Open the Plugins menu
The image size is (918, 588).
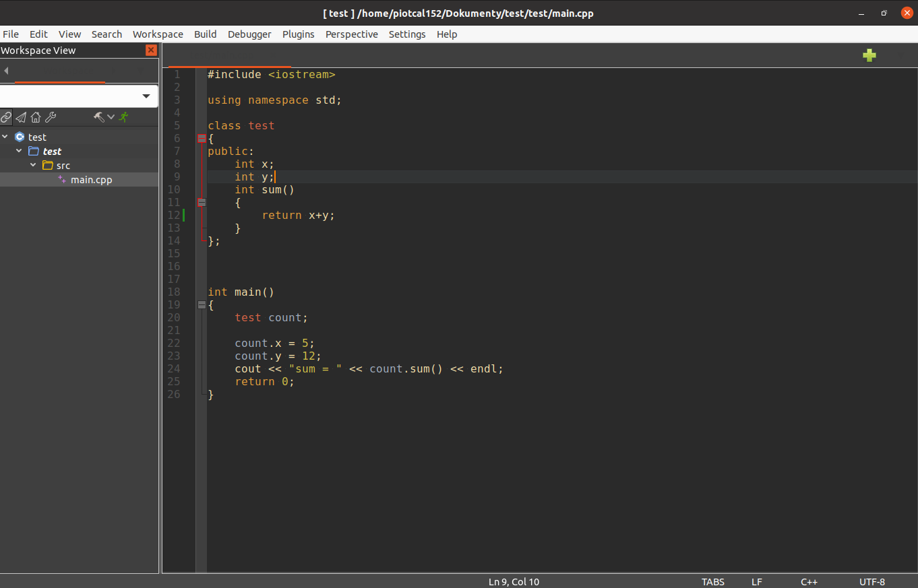coord(299,34)
